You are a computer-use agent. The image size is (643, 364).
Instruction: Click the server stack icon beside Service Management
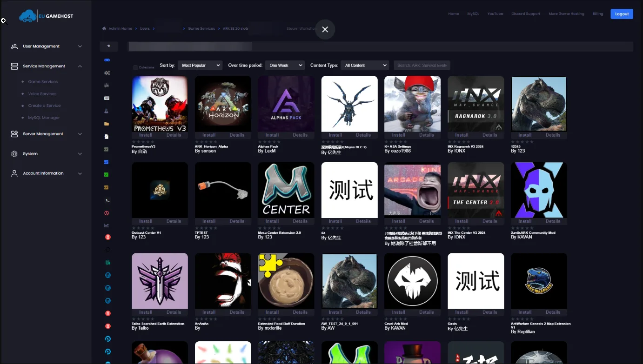click(x=14, y=66)
